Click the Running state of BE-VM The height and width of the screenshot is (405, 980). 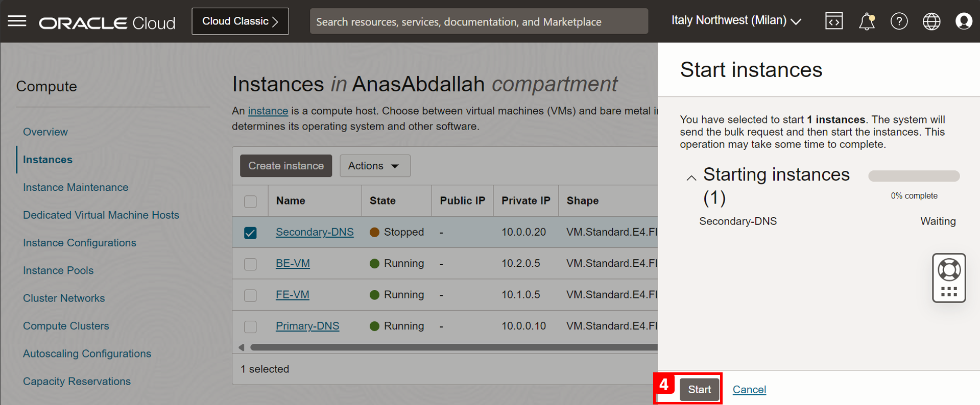click(x=397, y=263)
